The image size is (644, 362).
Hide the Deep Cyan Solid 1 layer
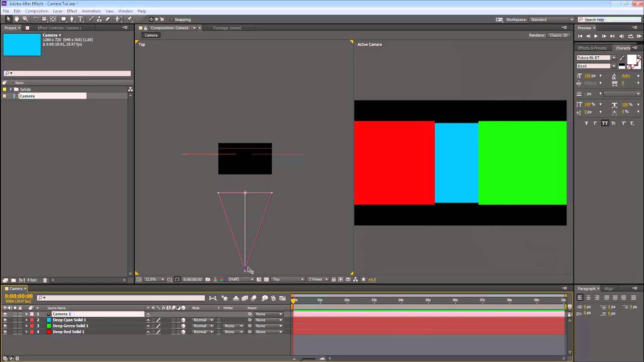point(5,320)
